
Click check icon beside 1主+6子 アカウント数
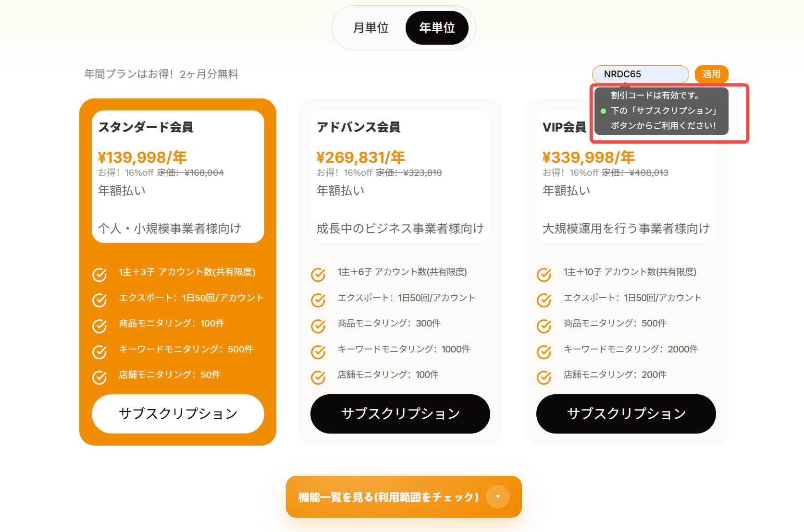tap(318, 275)
